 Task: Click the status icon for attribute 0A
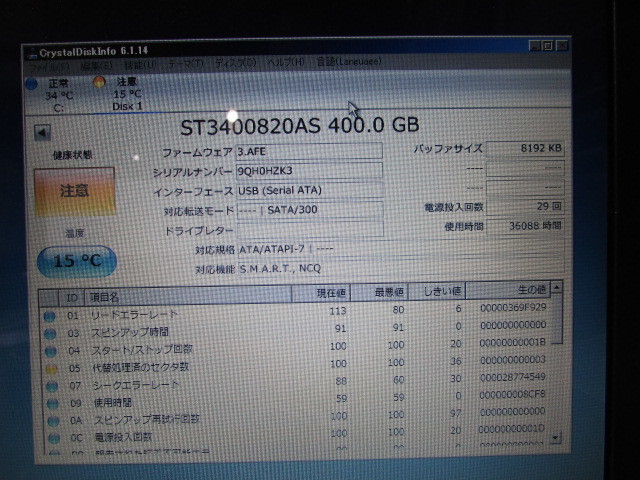[x=53, y=421]
